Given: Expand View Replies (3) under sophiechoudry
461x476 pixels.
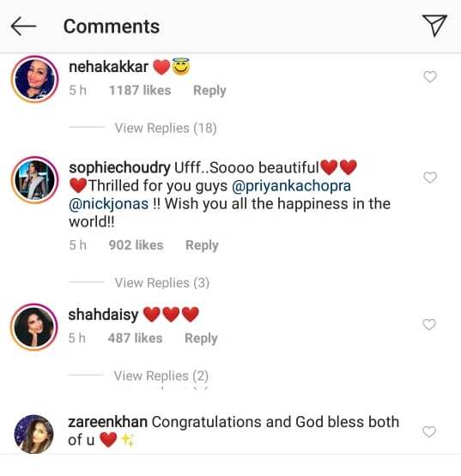Looking at the screenshot, I should coord(162,283).
